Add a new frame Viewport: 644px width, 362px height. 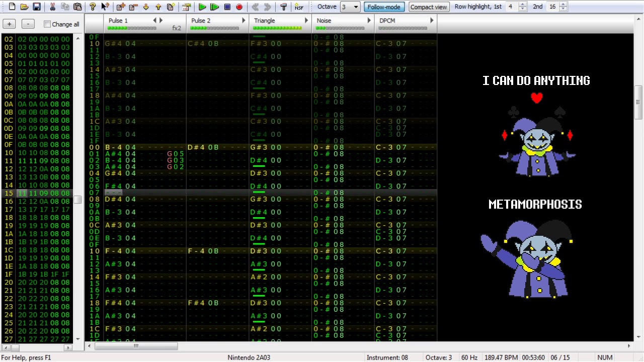[121, 7]
